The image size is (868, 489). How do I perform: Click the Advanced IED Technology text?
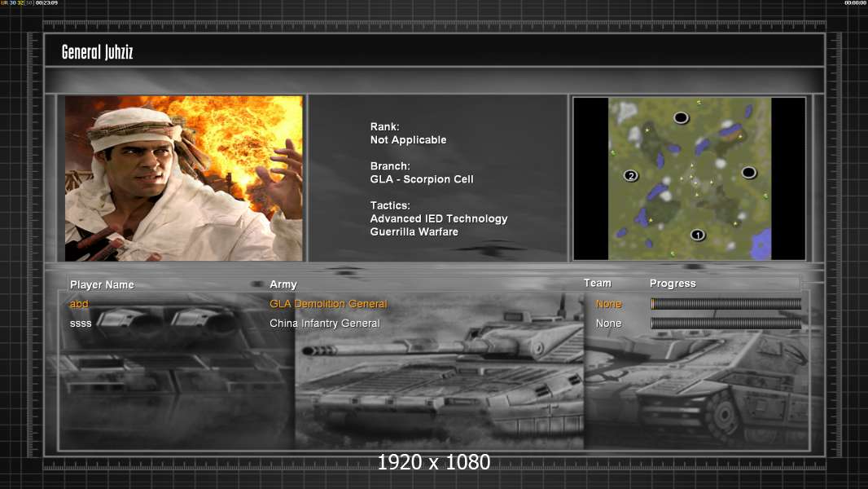point(438,218)
